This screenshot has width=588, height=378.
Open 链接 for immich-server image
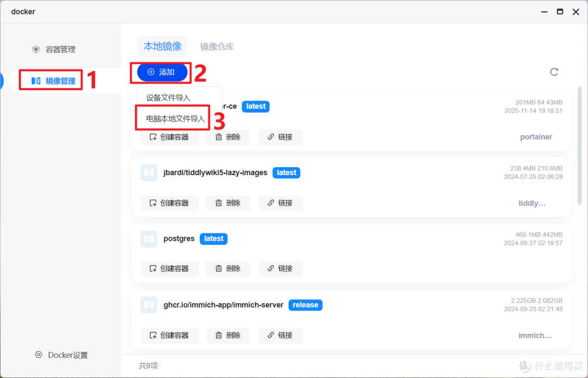[280, 335]
